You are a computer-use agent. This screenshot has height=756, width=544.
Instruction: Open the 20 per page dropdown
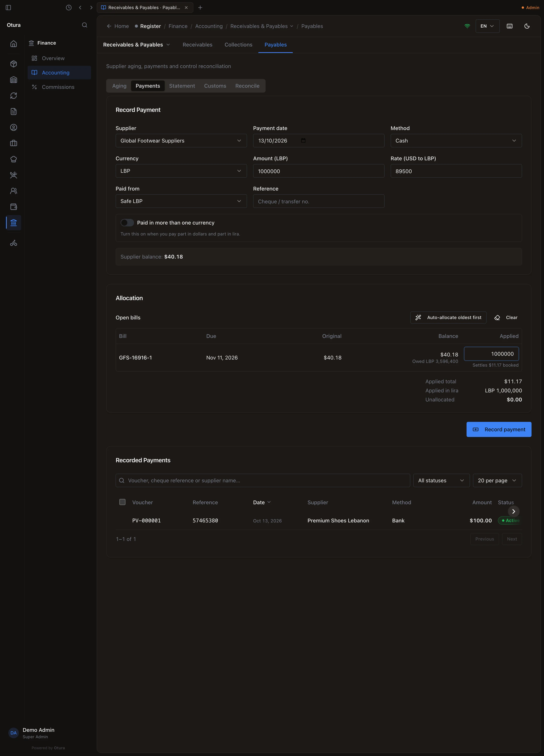tap(497, 480)
